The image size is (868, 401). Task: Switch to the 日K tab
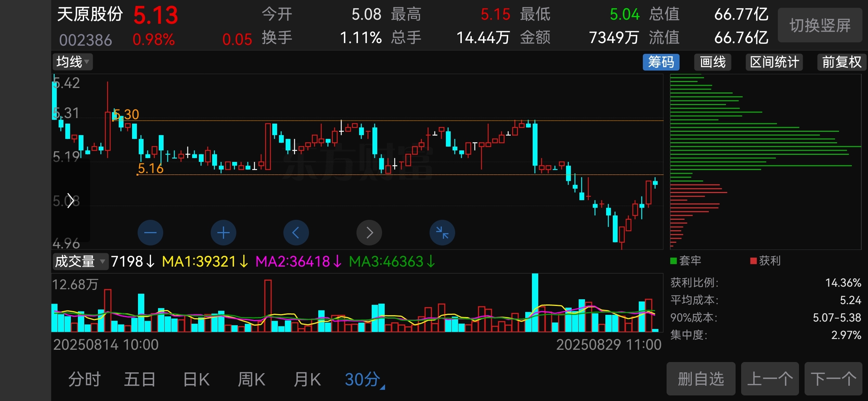pos(196,379)
